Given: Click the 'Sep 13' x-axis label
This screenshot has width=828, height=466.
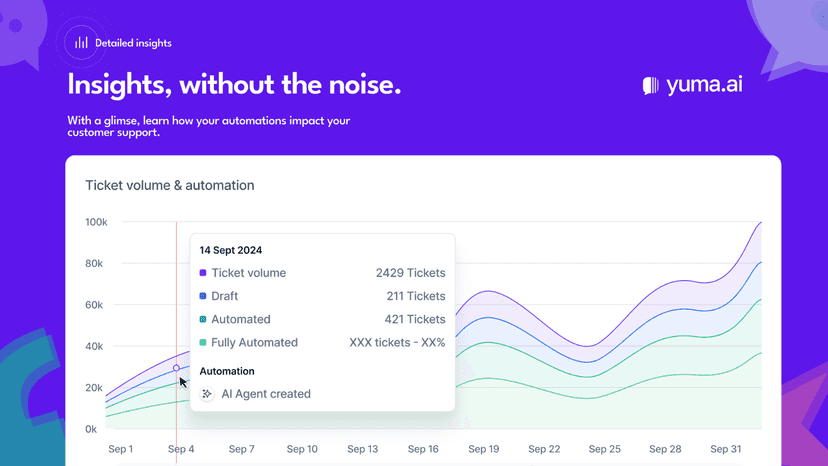Looking at the screenshot, I should click(363, 449).
